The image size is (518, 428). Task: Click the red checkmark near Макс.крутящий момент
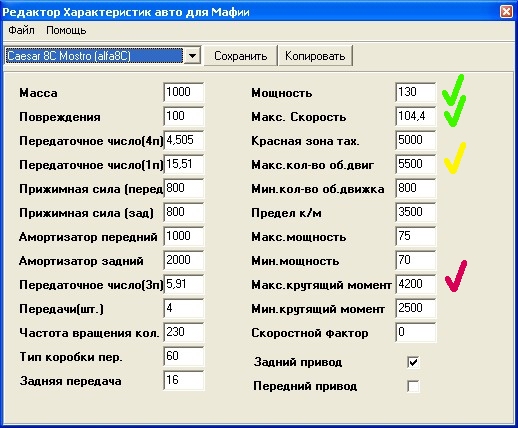tap(456, 276)
